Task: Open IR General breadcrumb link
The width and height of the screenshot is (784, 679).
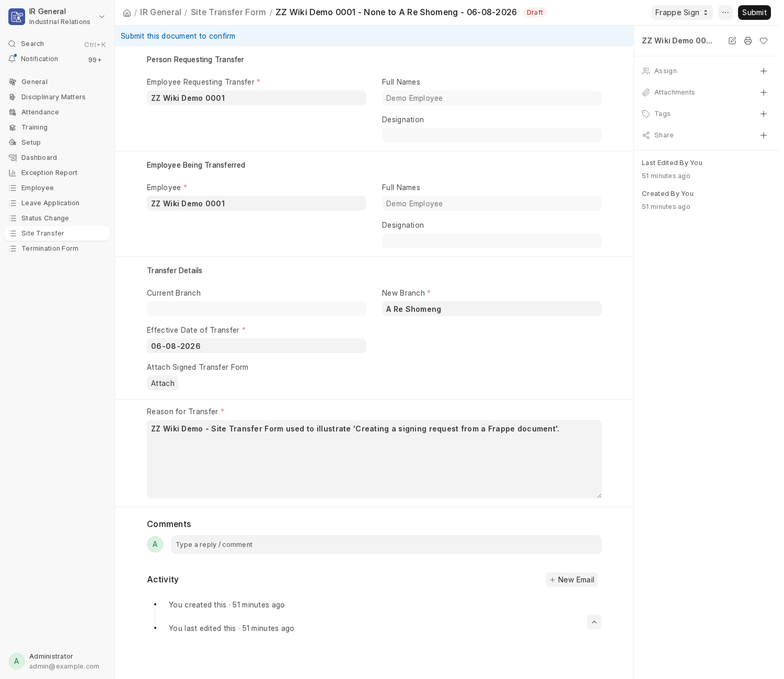Action: [160, 12]
